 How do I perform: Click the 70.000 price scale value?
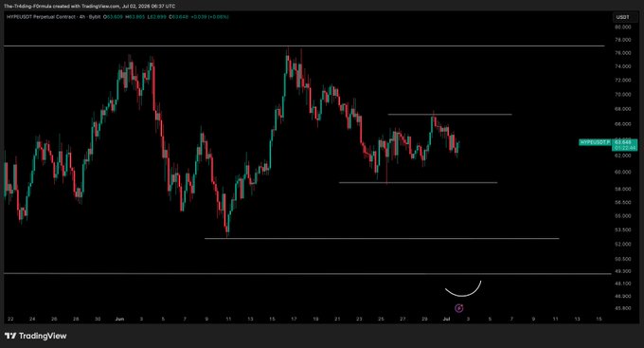click(x=622, y=94)
